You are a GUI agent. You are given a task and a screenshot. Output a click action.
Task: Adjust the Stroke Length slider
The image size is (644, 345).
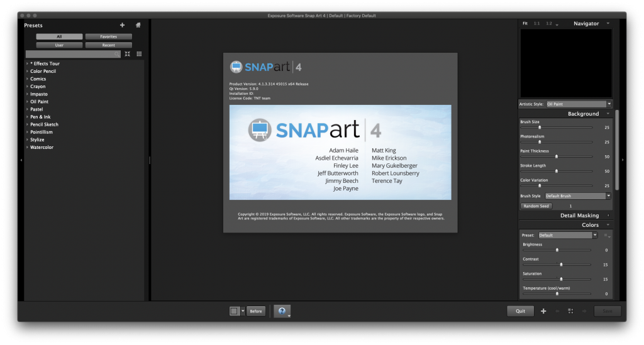557,171
